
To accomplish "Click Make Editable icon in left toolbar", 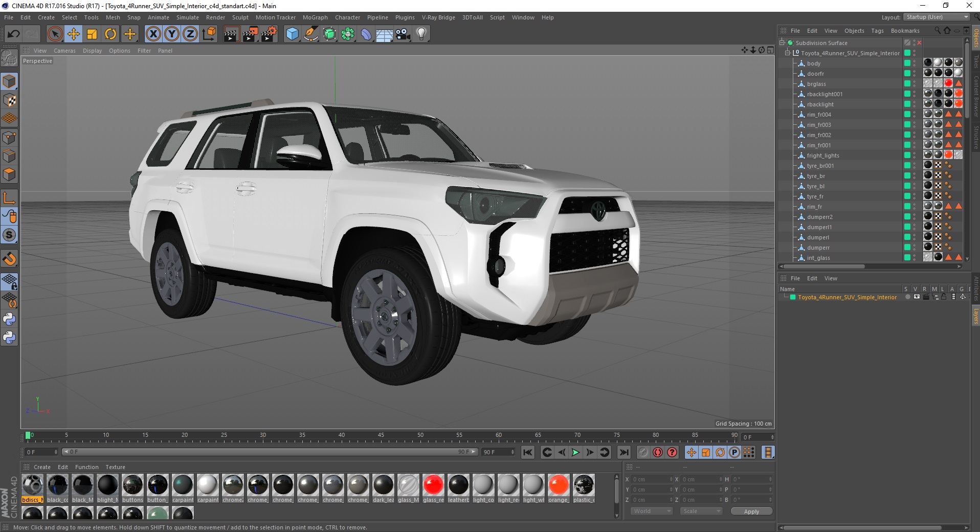I will pyautogui.click(x=9, y=59).
